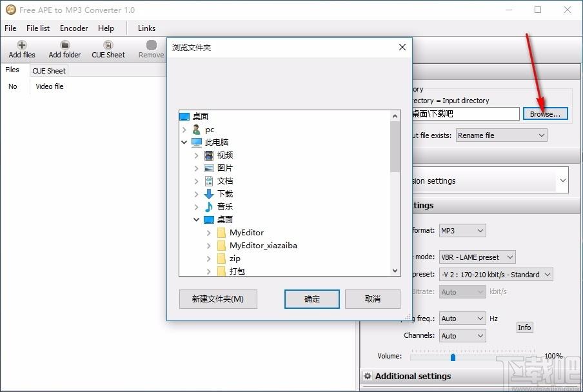Image resolution: width=583 pixels, height=392 pixels.
Task: Click the MyEditor folder icon
Action: pyautogui.click(x=221, y=233)
